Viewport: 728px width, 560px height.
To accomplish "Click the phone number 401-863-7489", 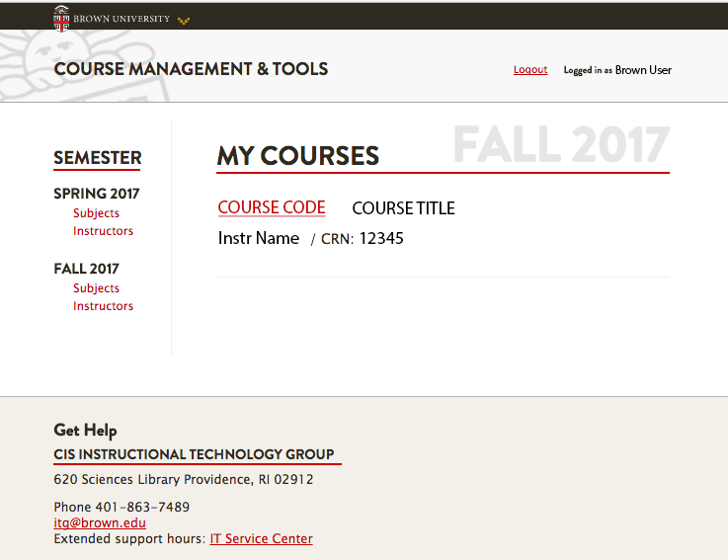I will pyautogui.click(x=142, y=507).
